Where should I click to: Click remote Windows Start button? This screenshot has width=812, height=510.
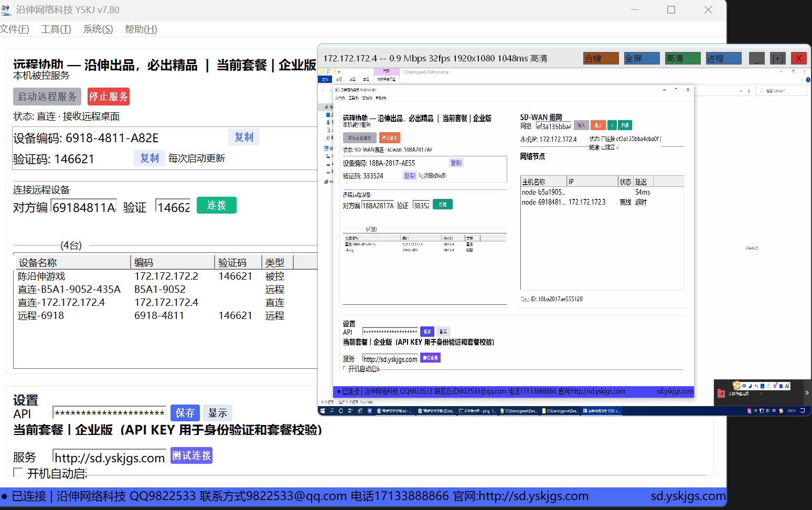(x=323, y=411)
